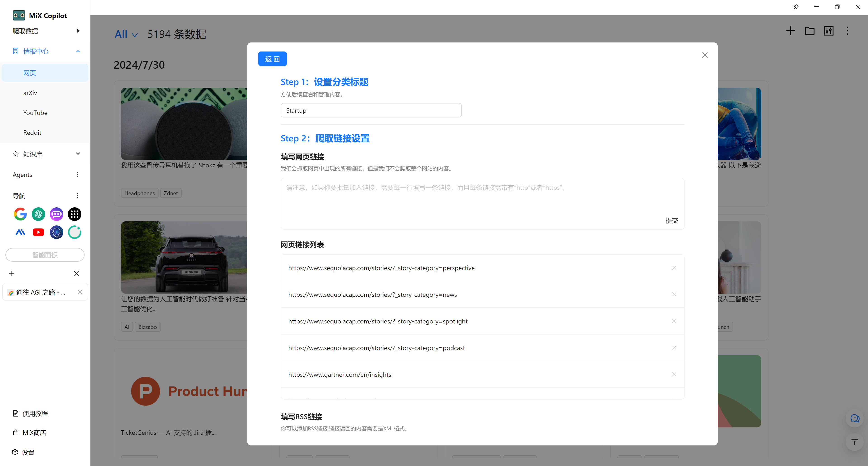
Task: Click the plus add icon at top right
Action: coord(790,31)
